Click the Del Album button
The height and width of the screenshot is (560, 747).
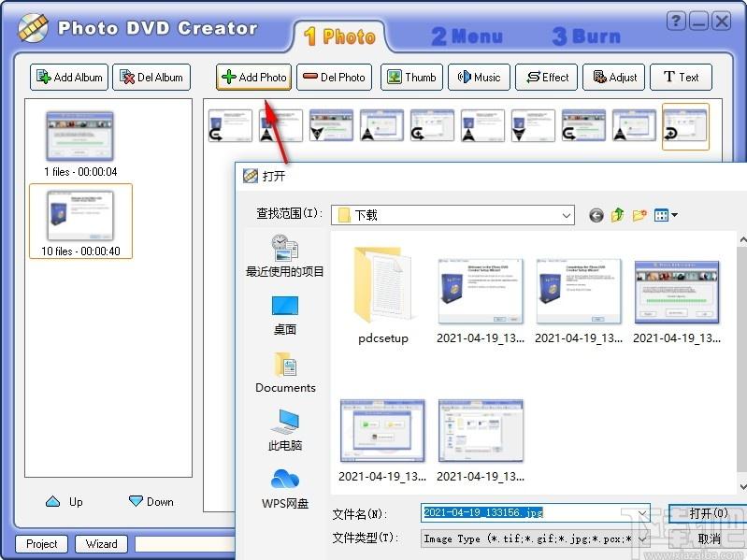[151, 78]
